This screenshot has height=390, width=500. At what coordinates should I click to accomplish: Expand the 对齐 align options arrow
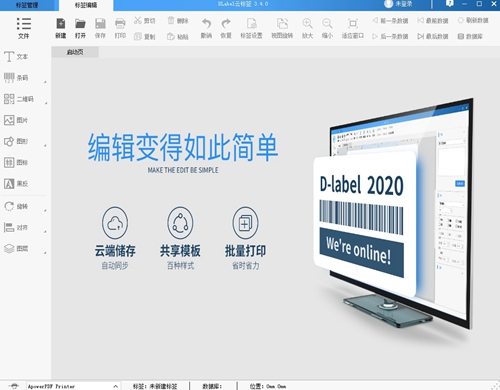pos(45,231)
